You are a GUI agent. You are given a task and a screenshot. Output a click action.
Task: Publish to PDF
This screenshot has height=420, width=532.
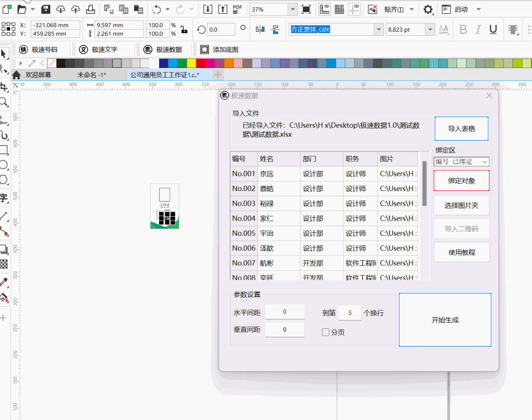pos(237,9)
